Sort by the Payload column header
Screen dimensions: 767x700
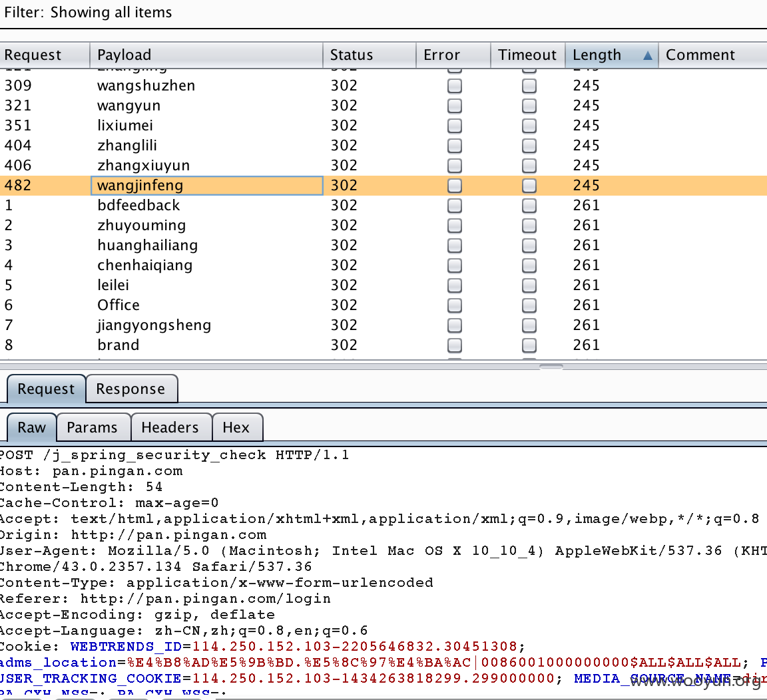206,55
